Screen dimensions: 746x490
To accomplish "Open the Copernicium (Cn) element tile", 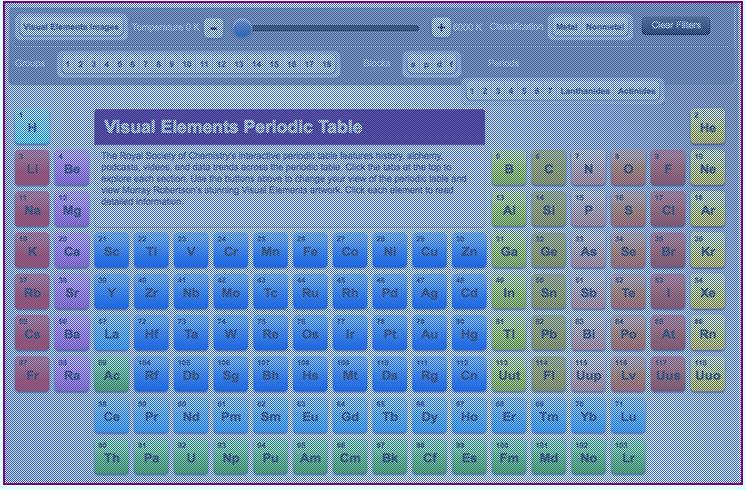I will [x=469, y=375].
